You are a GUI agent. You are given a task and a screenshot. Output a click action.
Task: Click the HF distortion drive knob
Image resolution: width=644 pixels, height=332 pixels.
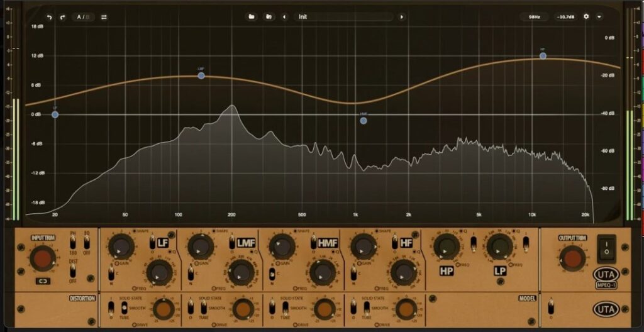pyautogui.click(x=406, y=309)
